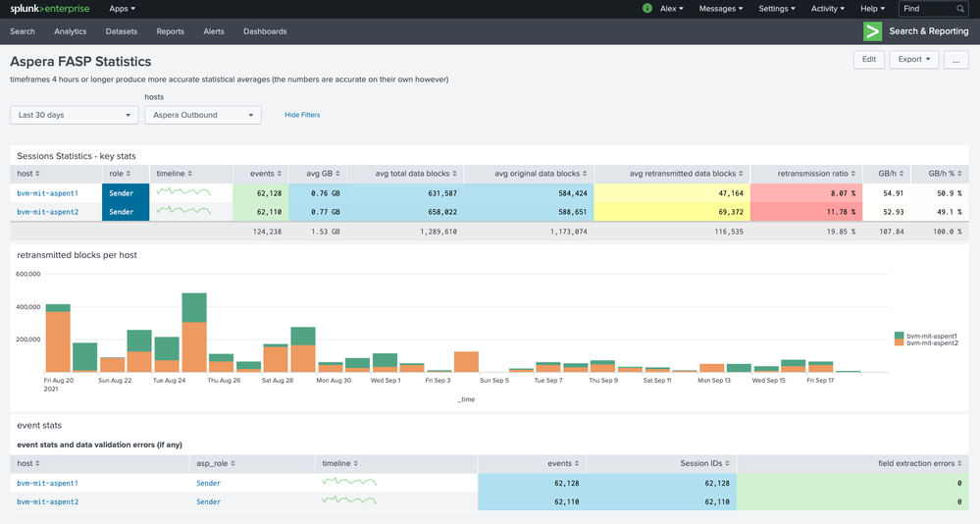Open the Export dropdown button

tap(913, 60)
